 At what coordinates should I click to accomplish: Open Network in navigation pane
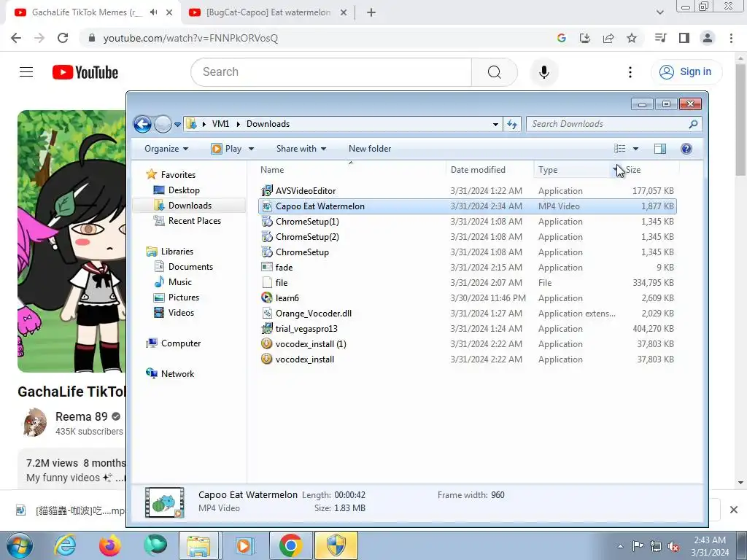pyautogui.click(x=177, y=374)
